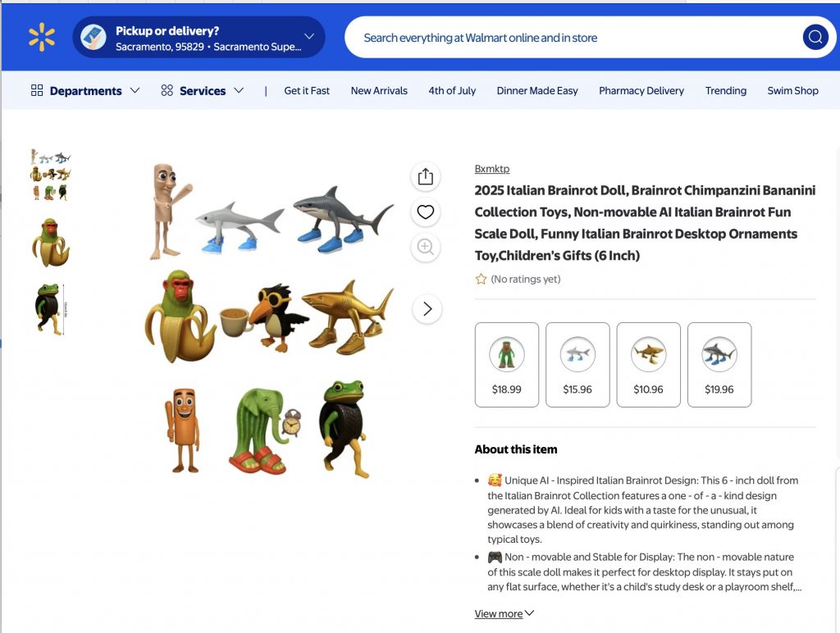Expand the Pickup or delivery selector
This screenshot has width=840, height=633.
point(309,37)
